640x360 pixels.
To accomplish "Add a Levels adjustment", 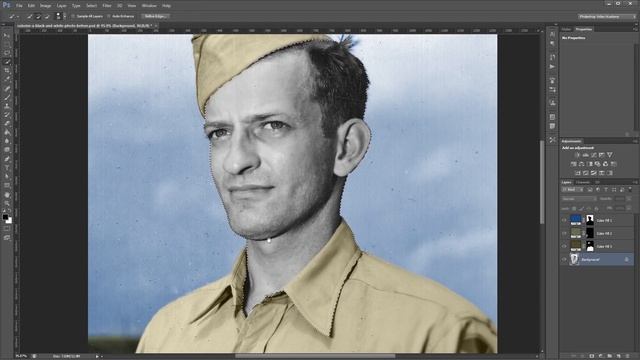I will [x=585, y=155].
